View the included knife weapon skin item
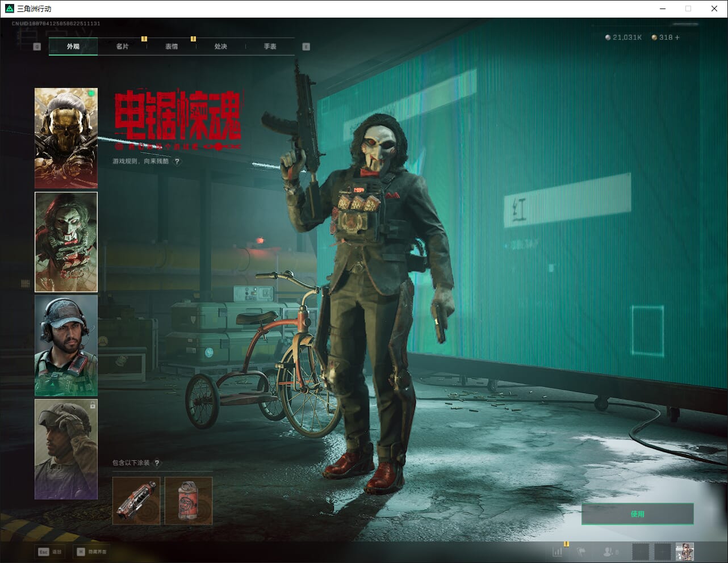The height and width of the screenshot is (563, 728). (x=136, y=501)
